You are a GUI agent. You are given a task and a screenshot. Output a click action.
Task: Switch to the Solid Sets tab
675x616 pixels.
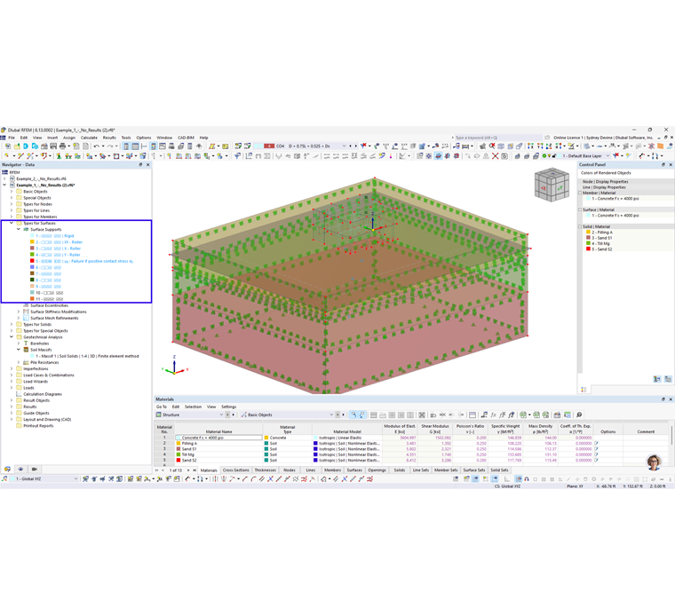[x=499, y=470]
